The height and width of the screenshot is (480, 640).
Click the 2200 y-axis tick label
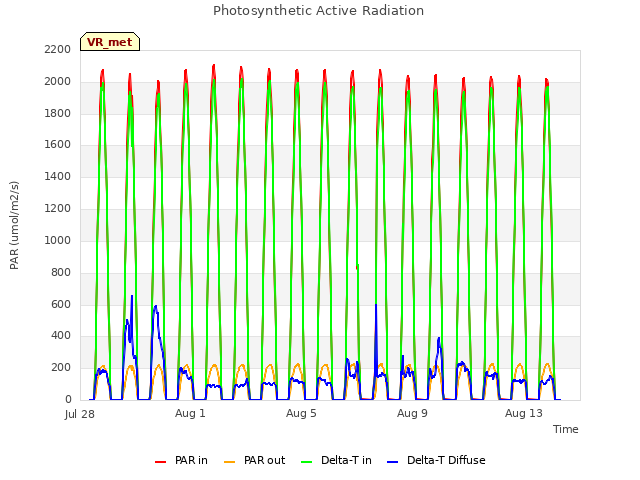(x=58, y=49)
